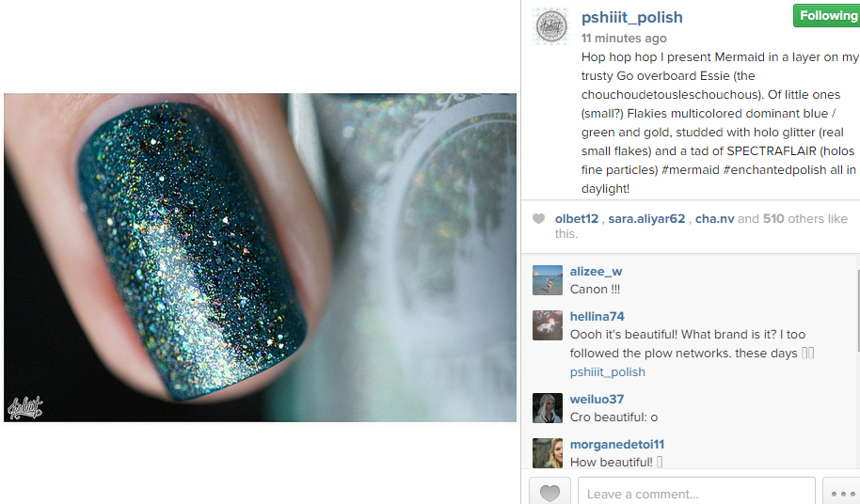Click the #mermaid hashtag
The width and height of the screenshot is (860, 504).
691,170
